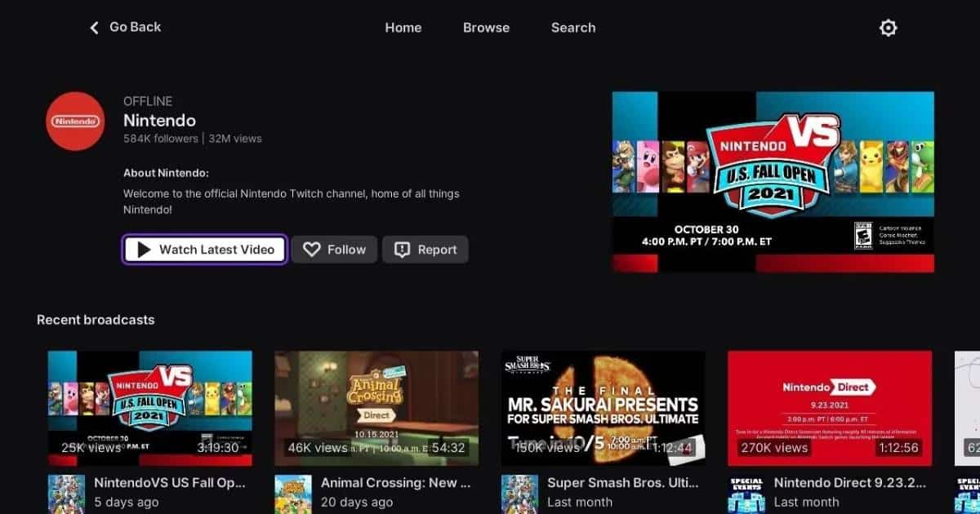The image size is (980, 514).
Task: Play the Animal Crossing Direct broadcast thumbnail
Action: (376, 408)
